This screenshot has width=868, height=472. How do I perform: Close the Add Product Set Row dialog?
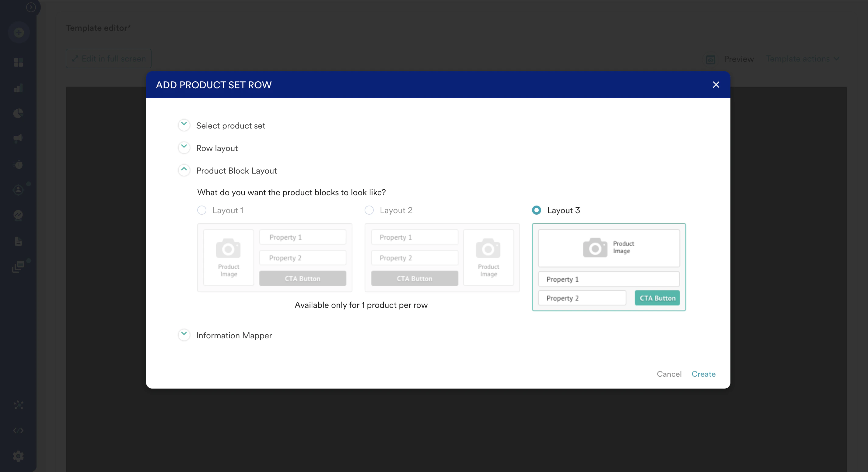coord(716,85)
